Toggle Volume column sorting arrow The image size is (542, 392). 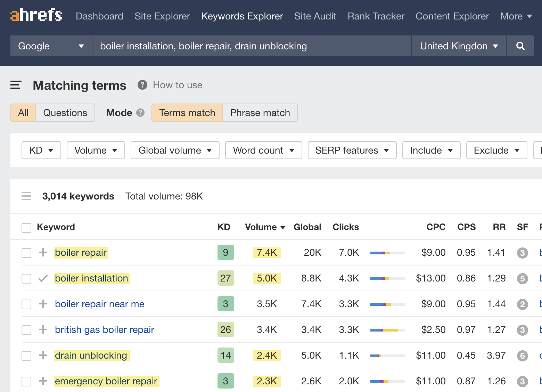point(282,227)
